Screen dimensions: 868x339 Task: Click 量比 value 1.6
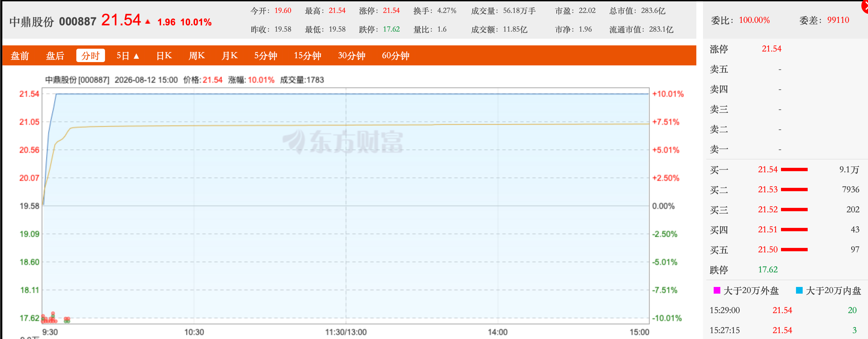pos(442,29)
